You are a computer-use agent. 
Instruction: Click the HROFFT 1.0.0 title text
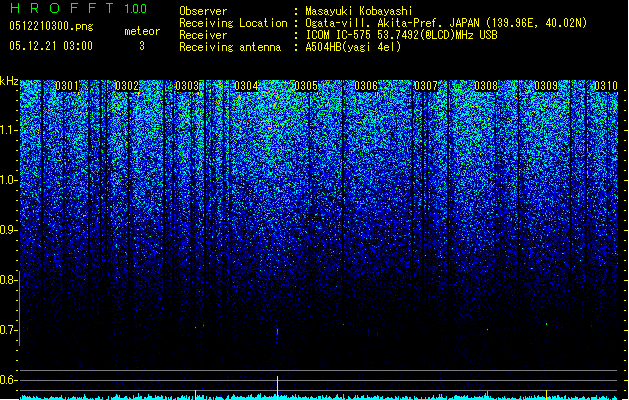[x=78, y=8]
